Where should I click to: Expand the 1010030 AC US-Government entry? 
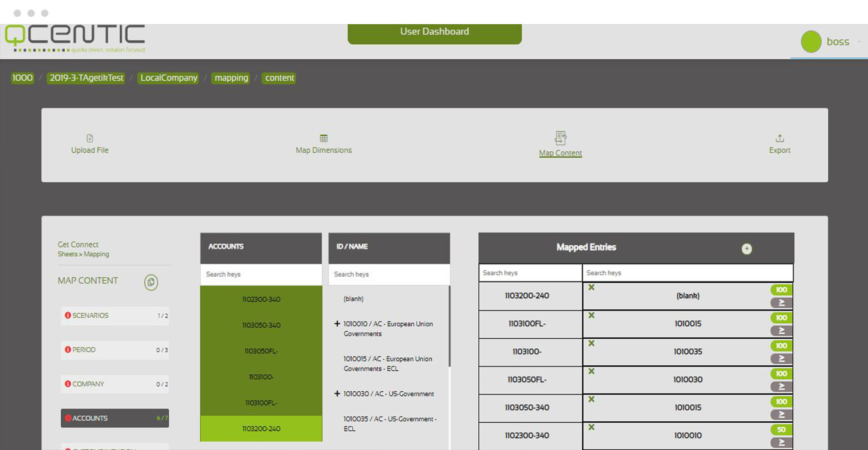[337, 393]
